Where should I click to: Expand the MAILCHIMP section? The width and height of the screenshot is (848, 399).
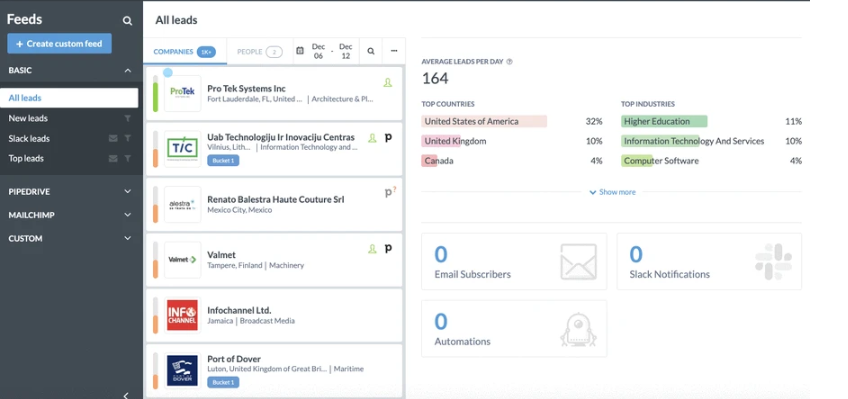pos(128,215)
